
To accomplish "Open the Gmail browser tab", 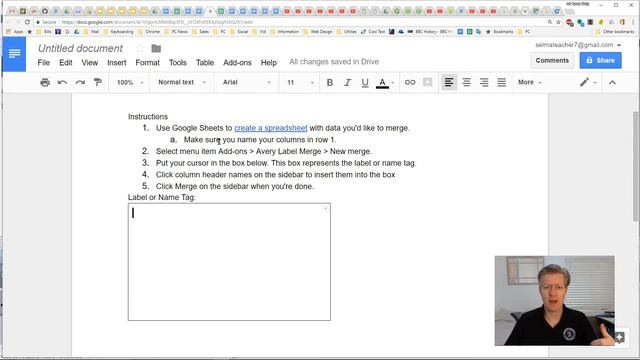I will click(12, 11).
